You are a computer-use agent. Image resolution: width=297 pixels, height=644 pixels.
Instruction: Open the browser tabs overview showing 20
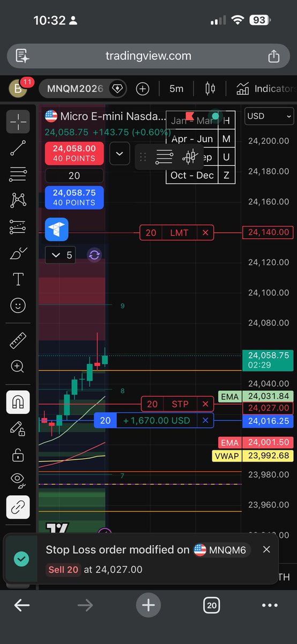212,605
